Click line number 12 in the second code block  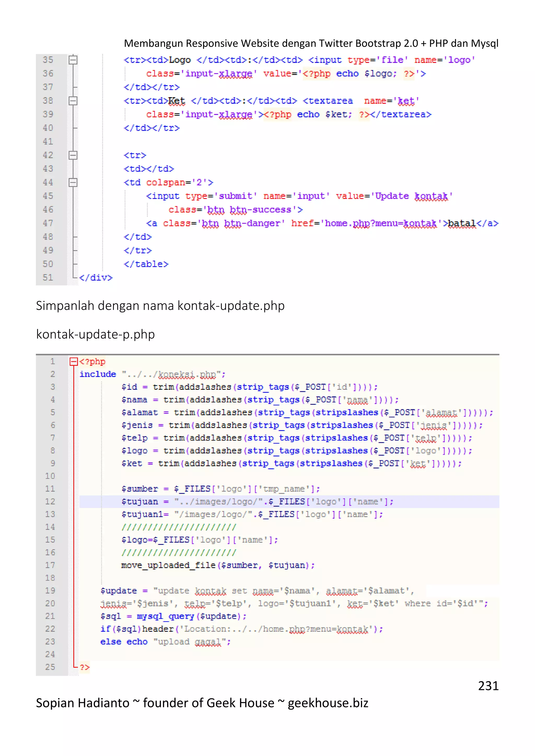(50, 502)
